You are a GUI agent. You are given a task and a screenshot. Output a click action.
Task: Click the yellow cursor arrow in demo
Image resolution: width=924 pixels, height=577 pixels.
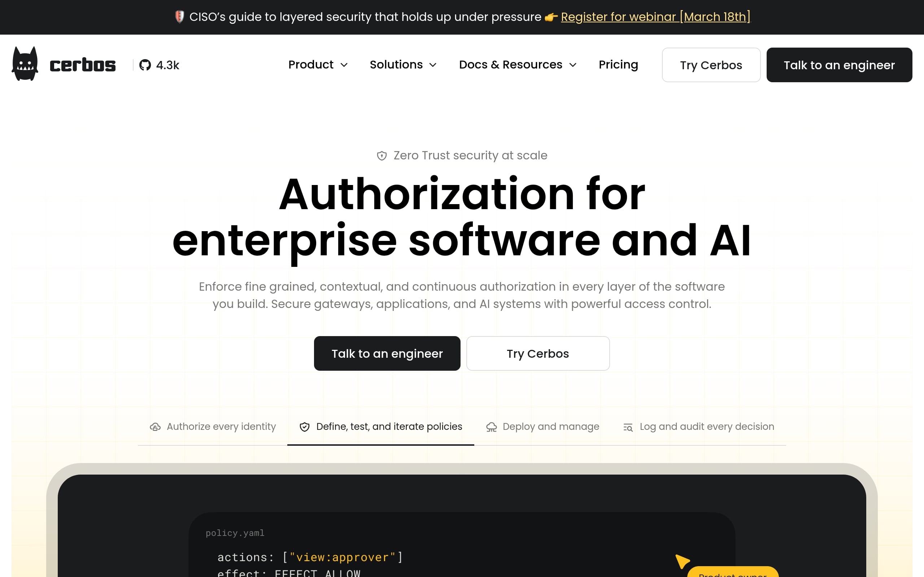681,561
